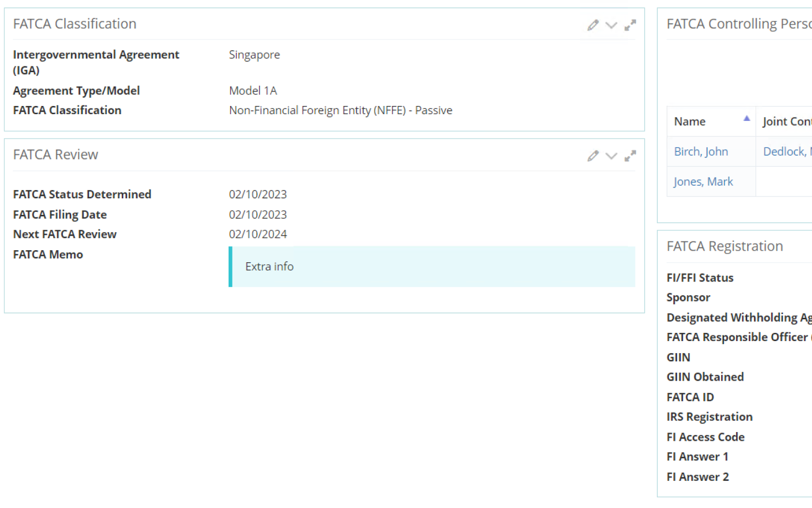Click the Model 1A agreement type value
812x508 pixels.
pyautogui.click(x=253, y=90)
